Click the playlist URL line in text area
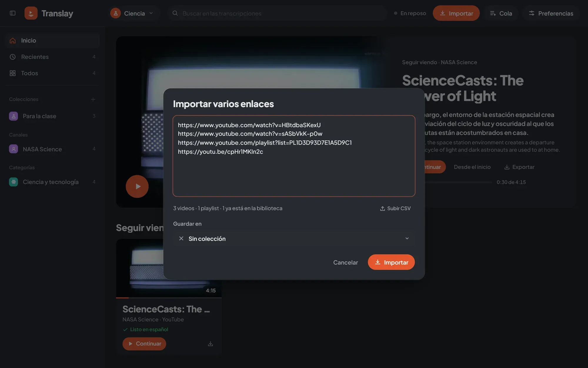 coord(265,143)
